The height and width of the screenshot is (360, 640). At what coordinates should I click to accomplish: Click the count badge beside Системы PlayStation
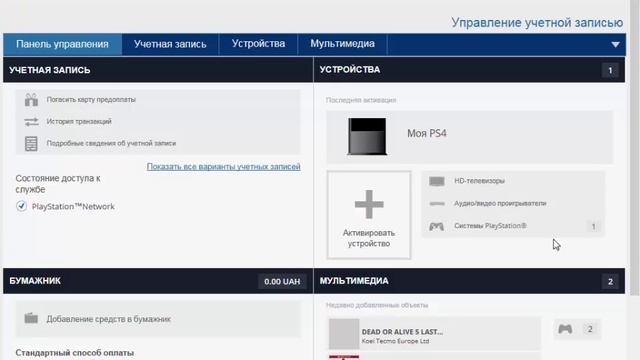(x=593, y=226)
